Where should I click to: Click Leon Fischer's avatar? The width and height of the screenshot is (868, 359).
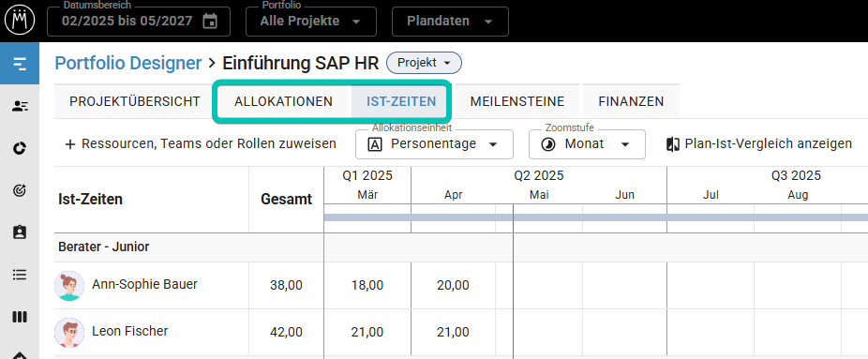(69, 333)
